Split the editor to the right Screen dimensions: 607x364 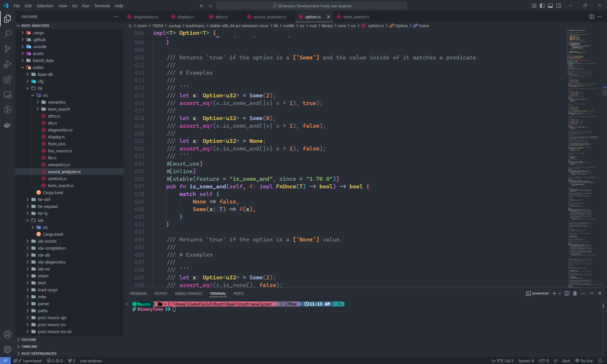click(592, 17)
